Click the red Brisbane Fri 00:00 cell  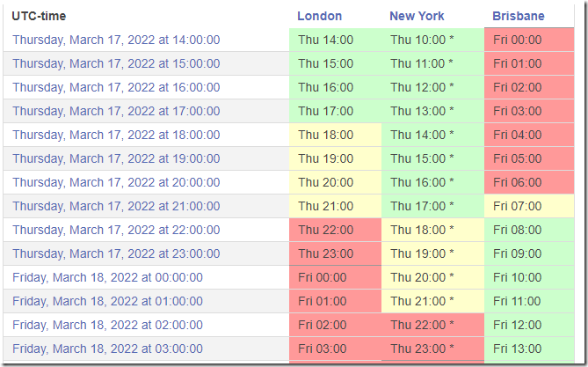(529, 40)
